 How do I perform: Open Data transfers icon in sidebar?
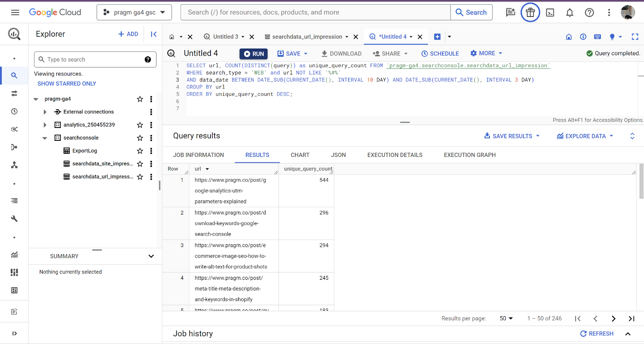tap(14, 93)
